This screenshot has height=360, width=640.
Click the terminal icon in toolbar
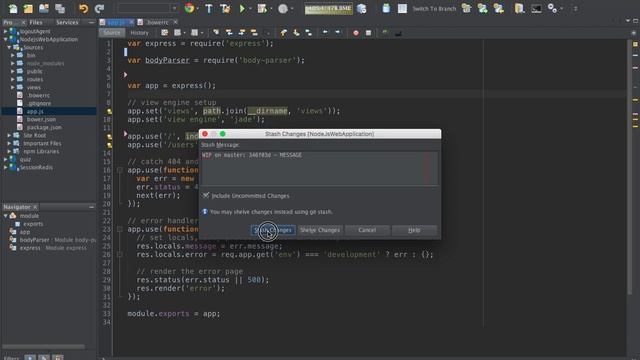[x=536, y=8]
